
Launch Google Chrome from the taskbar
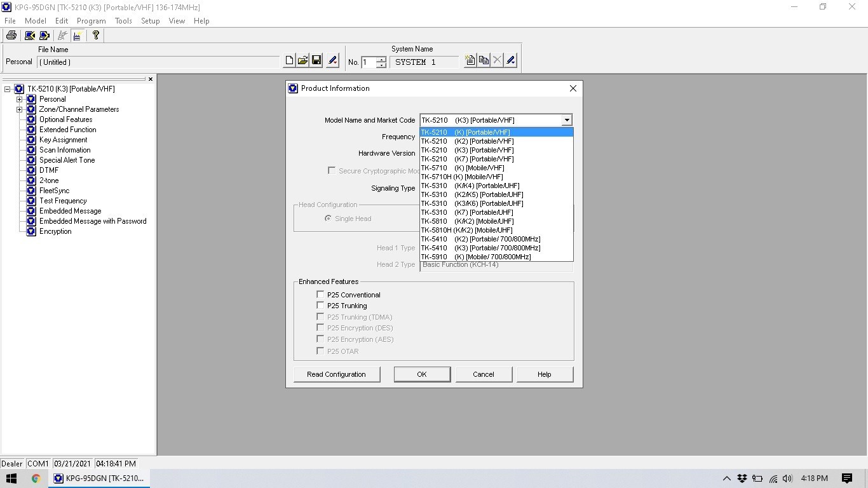pyautogui.click(x=36, y=478)
